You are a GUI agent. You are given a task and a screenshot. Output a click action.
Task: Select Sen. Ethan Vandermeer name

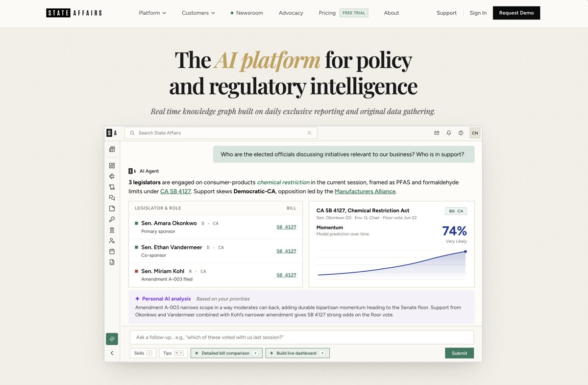coord(171,247)
